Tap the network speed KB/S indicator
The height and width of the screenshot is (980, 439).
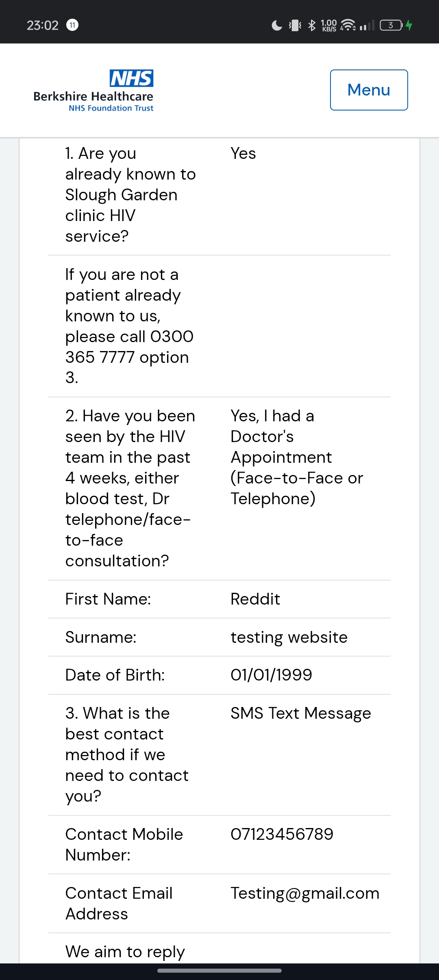329,25
